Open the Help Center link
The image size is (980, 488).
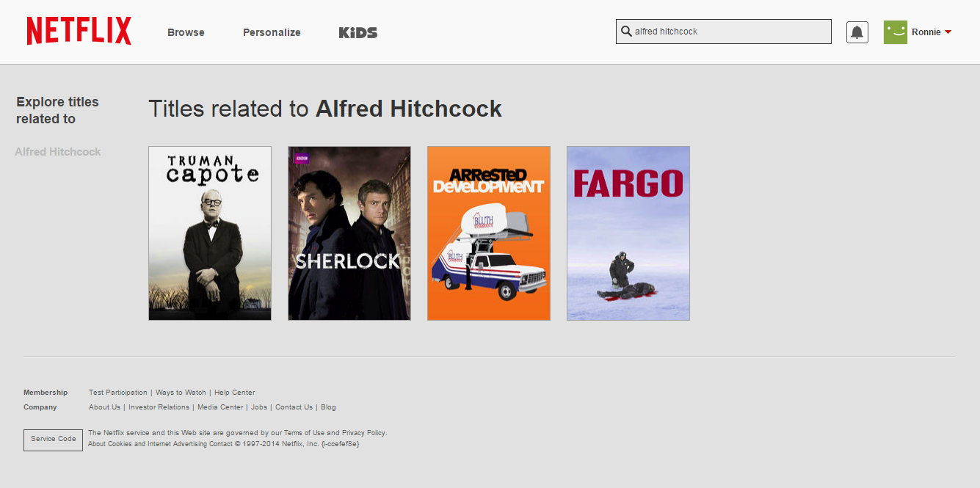235,393
